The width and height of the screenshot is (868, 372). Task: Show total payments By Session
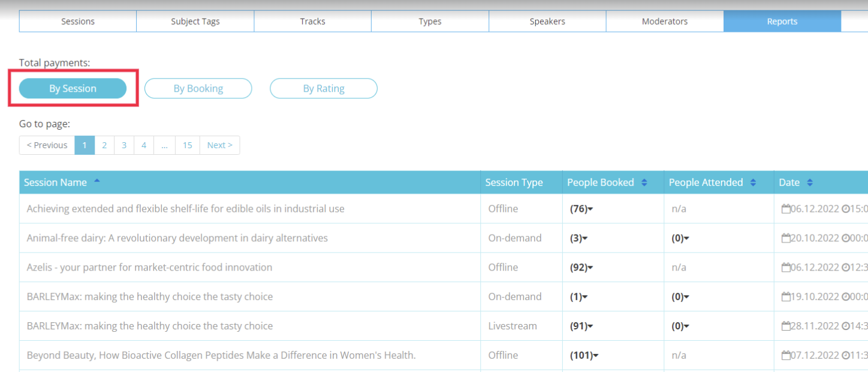coord(73,88)
